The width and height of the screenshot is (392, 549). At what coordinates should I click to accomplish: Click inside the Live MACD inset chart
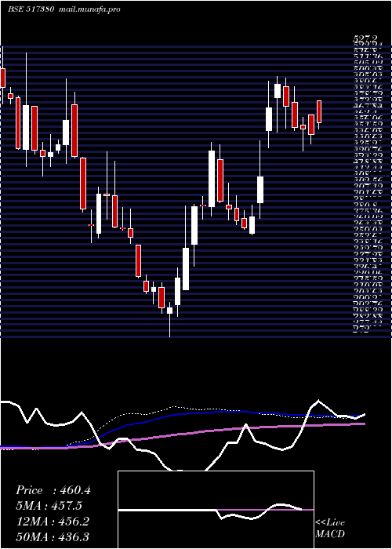(x=216, y=510)
